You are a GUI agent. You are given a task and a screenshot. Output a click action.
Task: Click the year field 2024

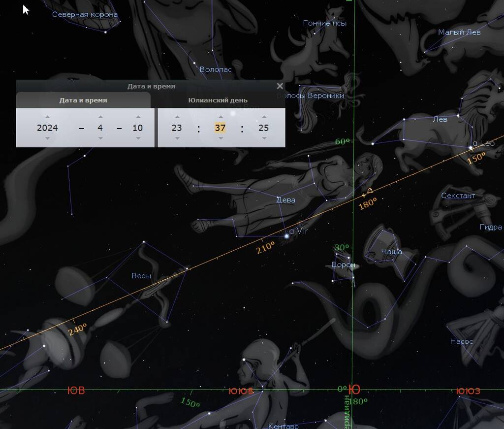[x=47, y=128]
